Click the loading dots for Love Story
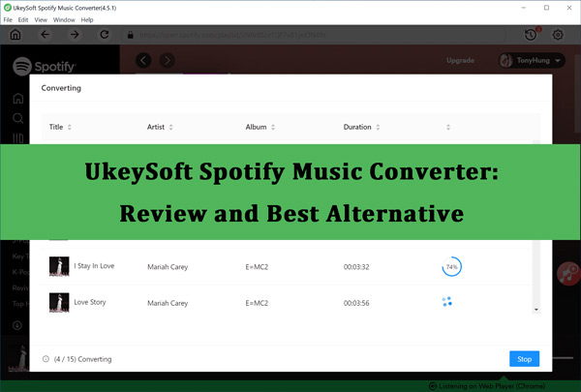Viewport: 581px width, 392px height. point(447,302)
